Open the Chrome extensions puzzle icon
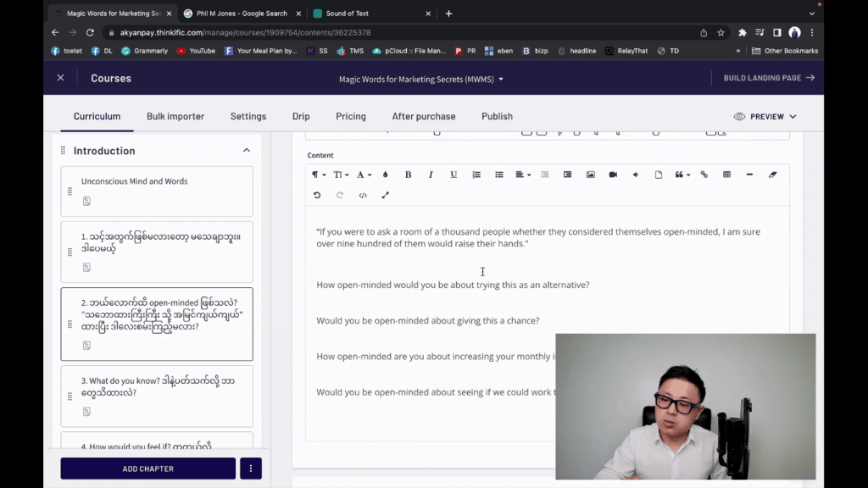The width and height of the screenshot is (868, 488). (743, 33)
